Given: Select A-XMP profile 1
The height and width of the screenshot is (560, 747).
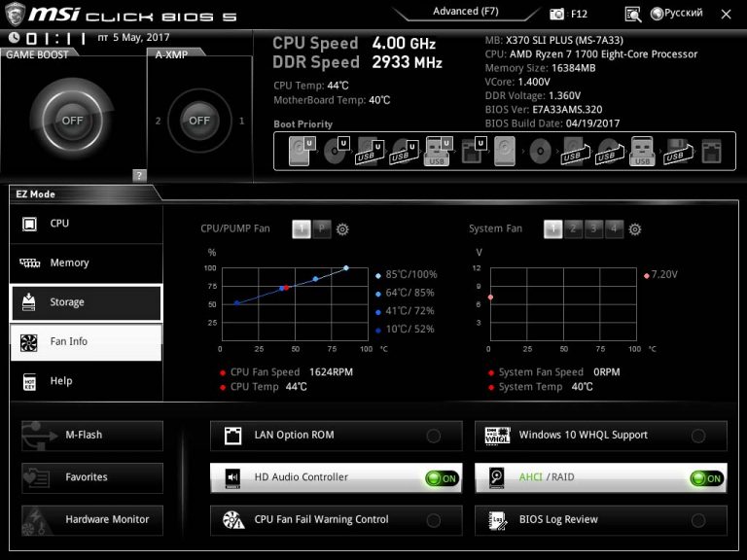Looking at the screenshot, I should coord(241,121).
